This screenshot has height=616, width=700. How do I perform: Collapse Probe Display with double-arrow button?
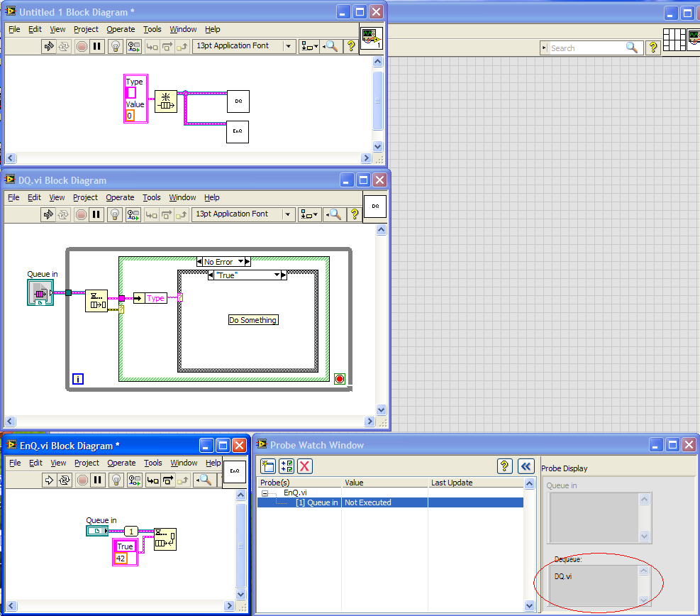click(x=526, y=466)
